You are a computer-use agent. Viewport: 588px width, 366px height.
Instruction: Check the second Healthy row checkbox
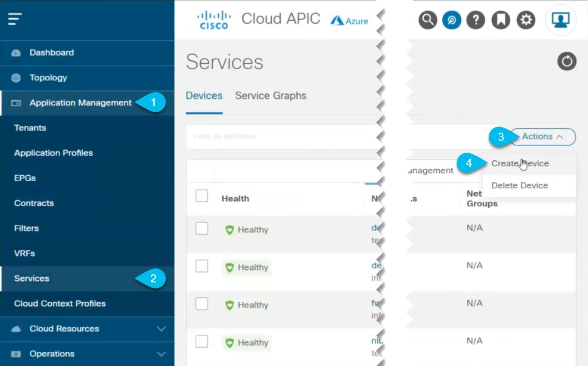(x=202, y=266)
